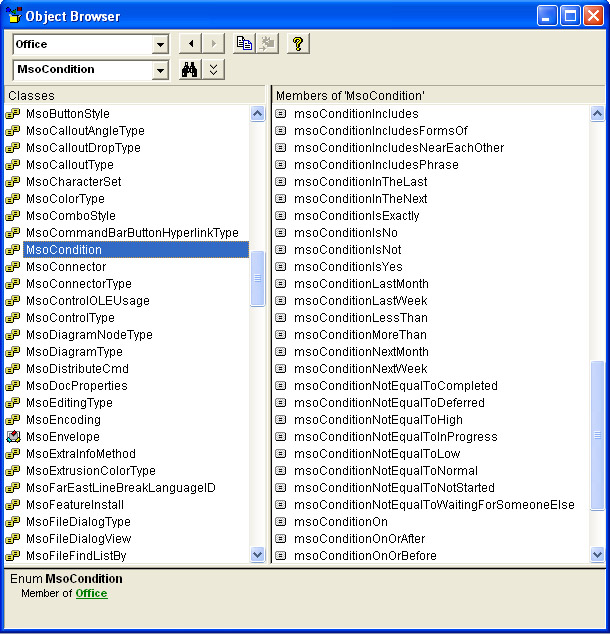
Task: Open the search text dropdown arrow
Action: point(160,70)
